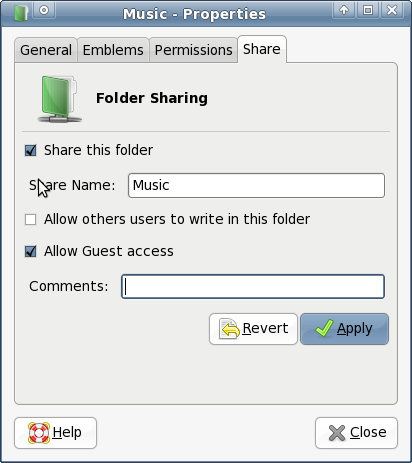Disable Allow Guest access checkbox
Image resolution: width=412 pixels, height=463 pixels.
pyautogui.click(x=31, y=251)
